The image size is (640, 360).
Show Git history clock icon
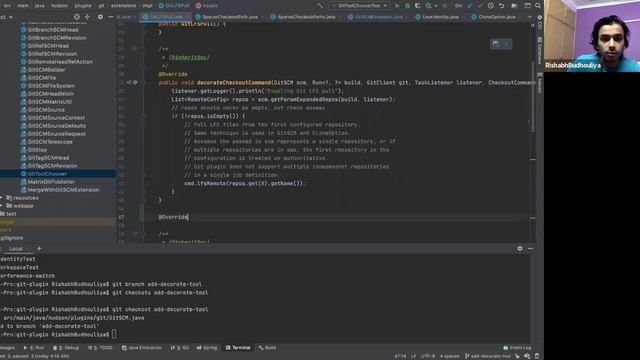(491, 6)
